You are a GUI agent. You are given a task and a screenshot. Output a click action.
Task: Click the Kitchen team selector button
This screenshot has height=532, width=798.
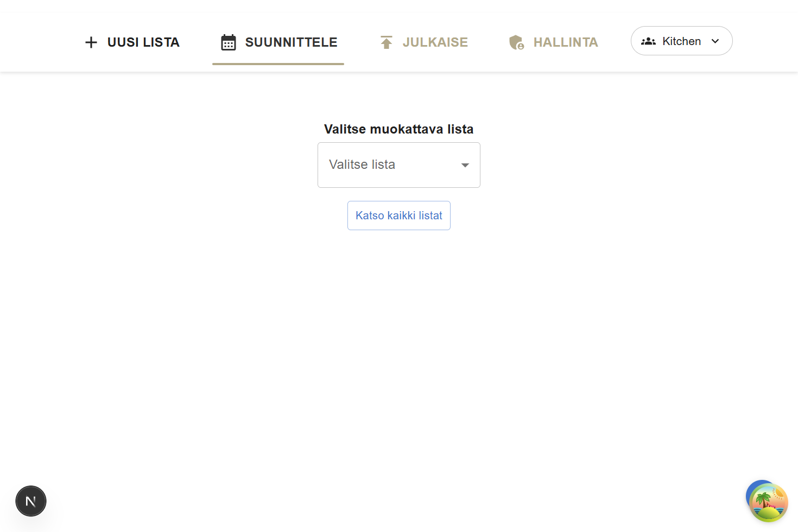(681, 41)
